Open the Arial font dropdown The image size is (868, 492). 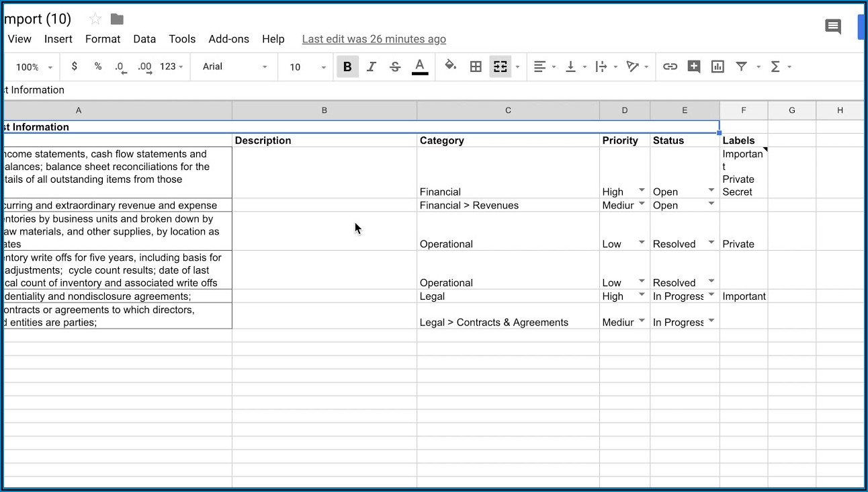pos(234,67)
